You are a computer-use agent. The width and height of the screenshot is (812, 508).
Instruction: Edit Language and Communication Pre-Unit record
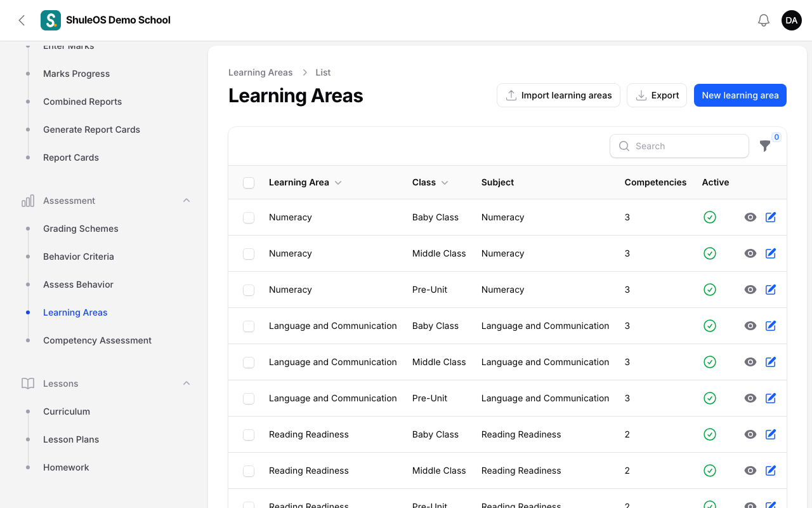(x=771, y=398)
